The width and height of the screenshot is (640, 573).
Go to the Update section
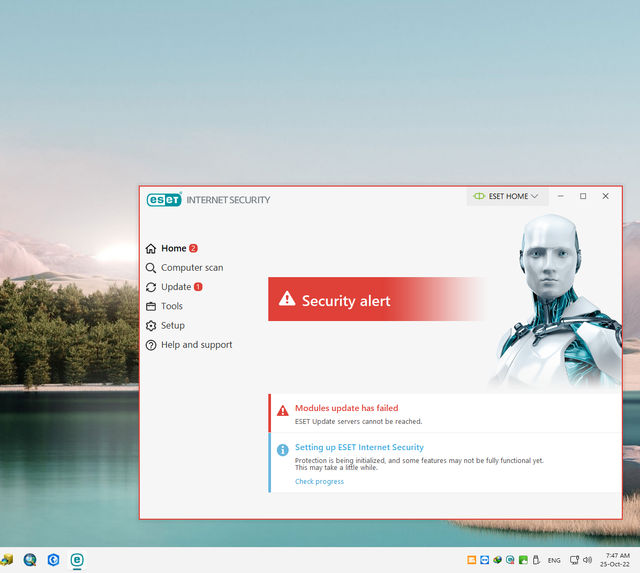pyautogui.click(x=174, y=287)
